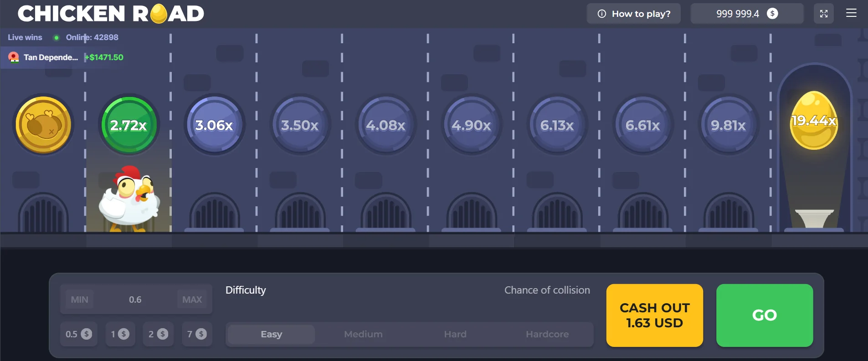Set bet to MIN
The width and height of the screenshot is (868, 361).
tap(79, 300)
